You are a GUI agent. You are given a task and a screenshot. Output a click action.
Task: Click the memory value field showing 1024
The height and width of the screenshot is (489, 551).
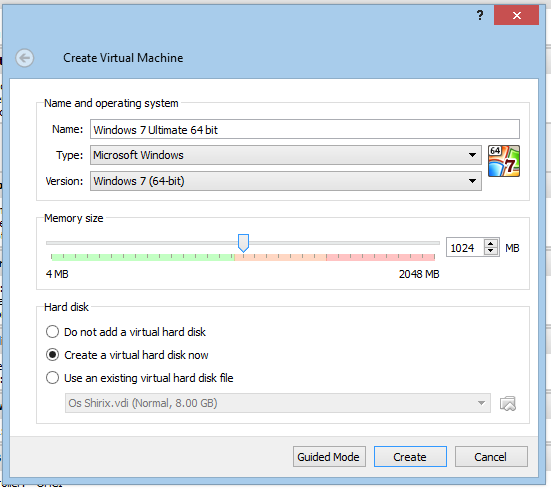[x=465, y=248]
